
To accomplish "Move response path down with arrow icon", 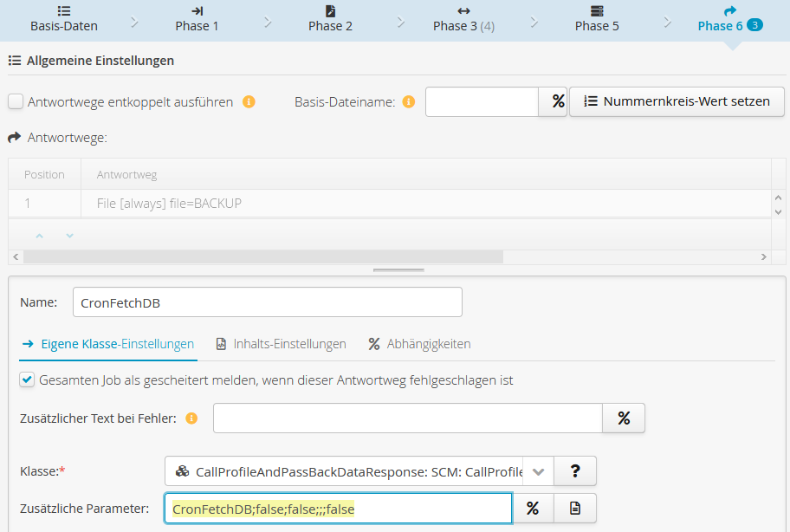I will [69, 235].
